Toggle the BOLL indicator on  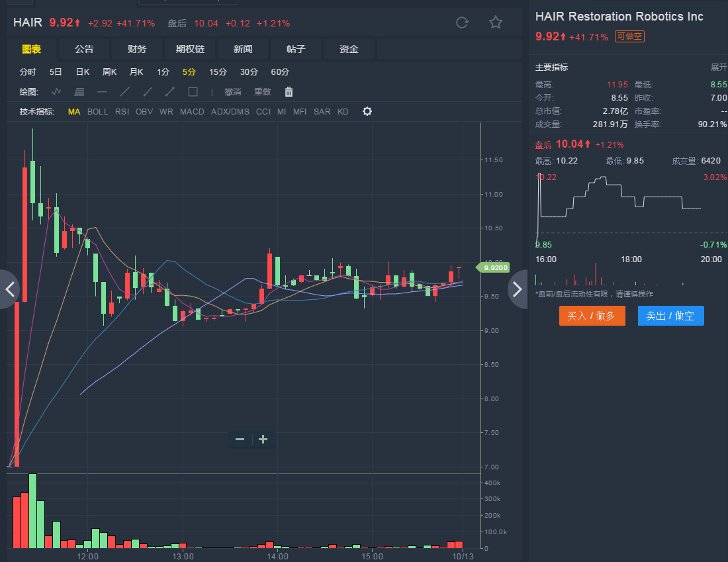coord(97,112)
